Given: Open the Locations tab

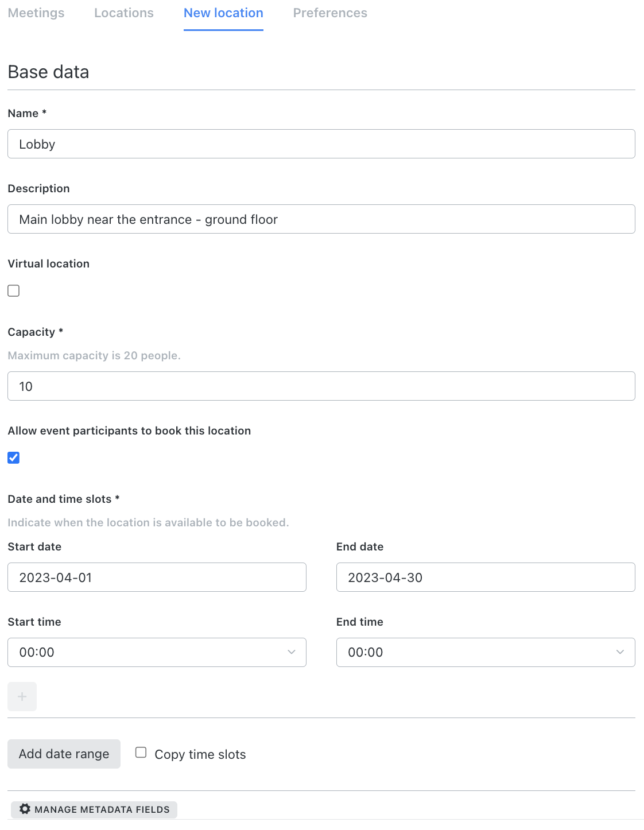Looking at the screenshot, I should pos(123,13).
